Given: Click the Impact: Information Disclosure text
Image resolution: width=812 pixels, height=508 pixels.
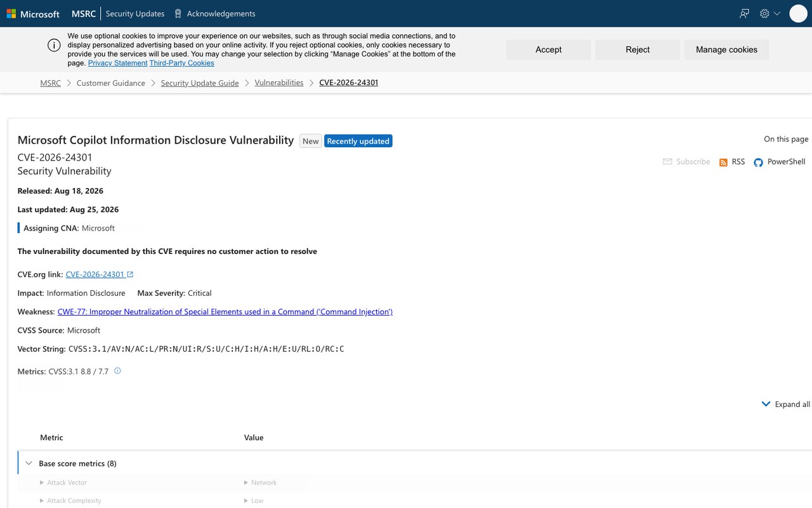Looking at the screenshot, I should (x=72, y=293).
